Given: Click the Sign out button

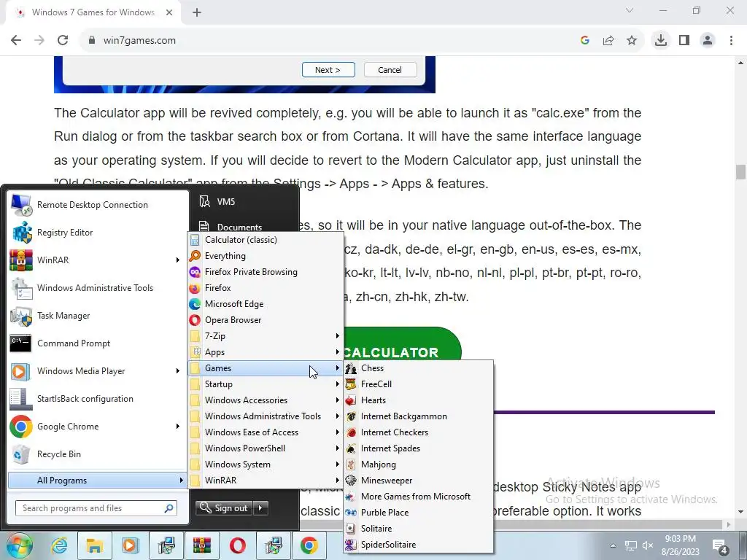Looking at the screenshot, I should pyautogui.click(x=225, y=508).
